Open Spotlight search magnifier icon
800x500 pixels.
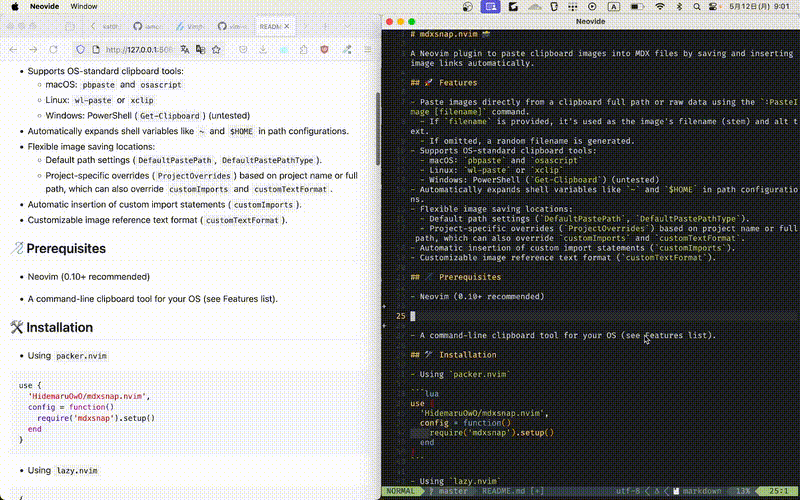coord(696,6)
